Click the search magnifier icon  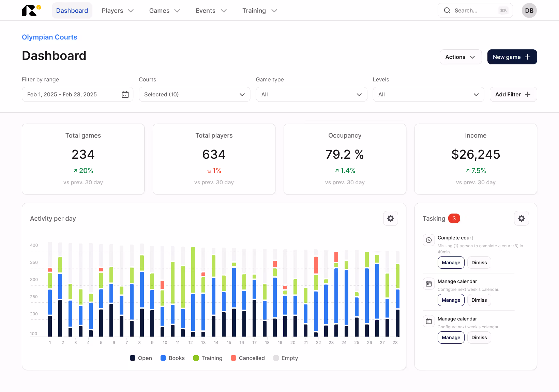point(447,11)
